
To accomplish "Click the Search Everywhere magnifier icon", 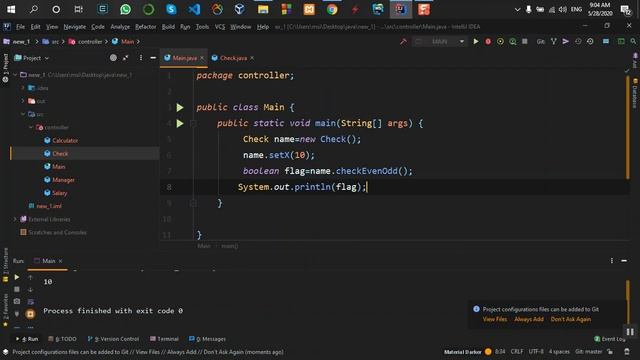I will [633, 41].
